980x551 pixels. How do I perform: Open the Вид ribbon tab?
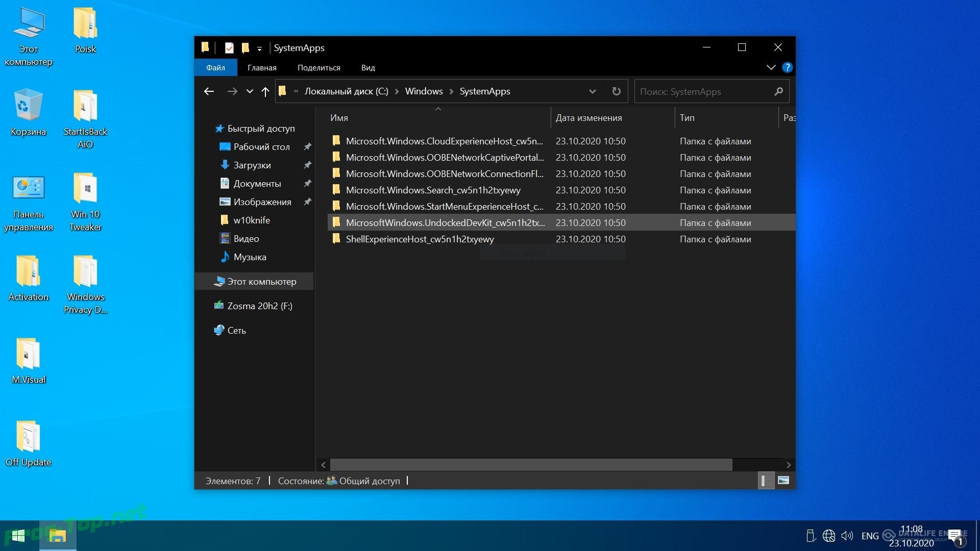[368, 67]
